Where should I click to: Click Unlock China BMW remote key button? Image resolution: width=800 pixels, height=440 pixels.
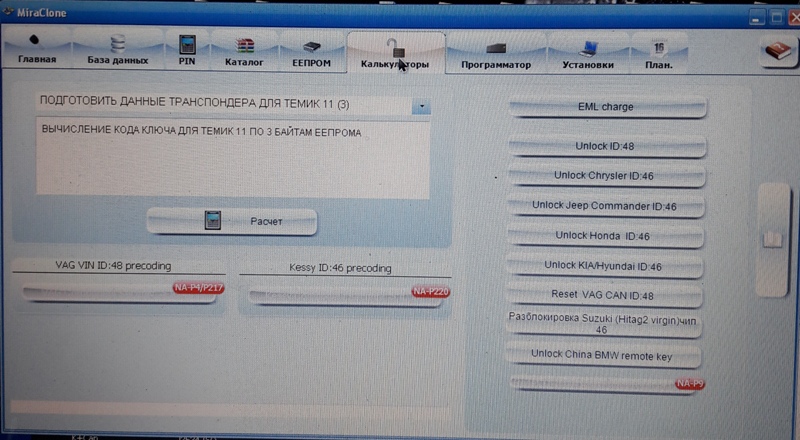[602, 356]
